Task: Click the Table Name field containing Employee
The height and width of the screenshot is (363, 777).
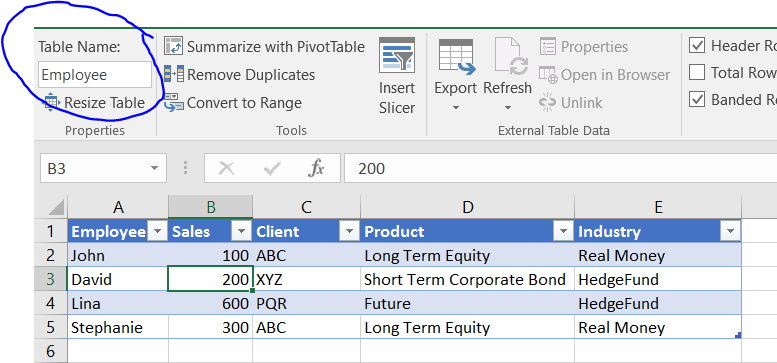Action: point(95,75)
